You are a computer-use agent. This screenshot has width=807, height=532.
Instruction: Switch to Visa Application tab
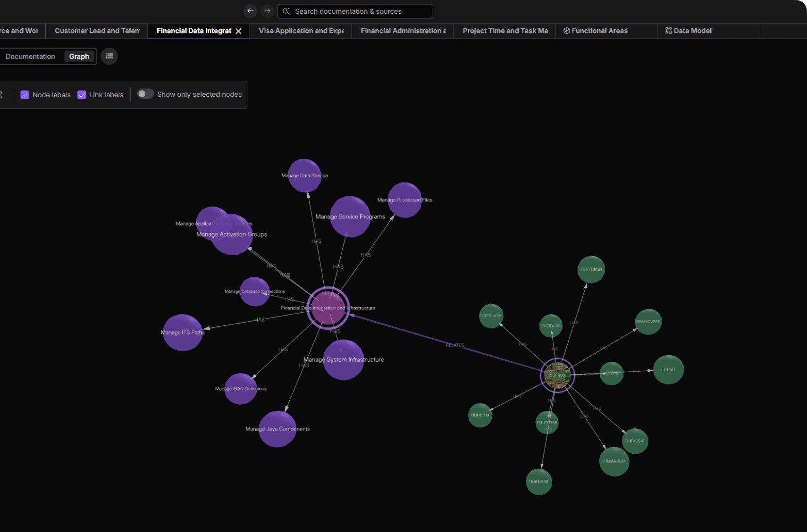click(301, 31)
